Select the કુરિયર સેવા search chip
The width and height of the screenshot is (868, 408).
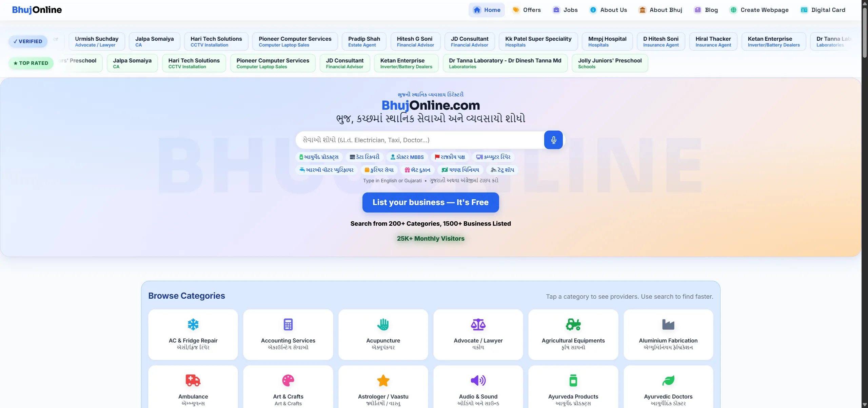tap(379, 170)
